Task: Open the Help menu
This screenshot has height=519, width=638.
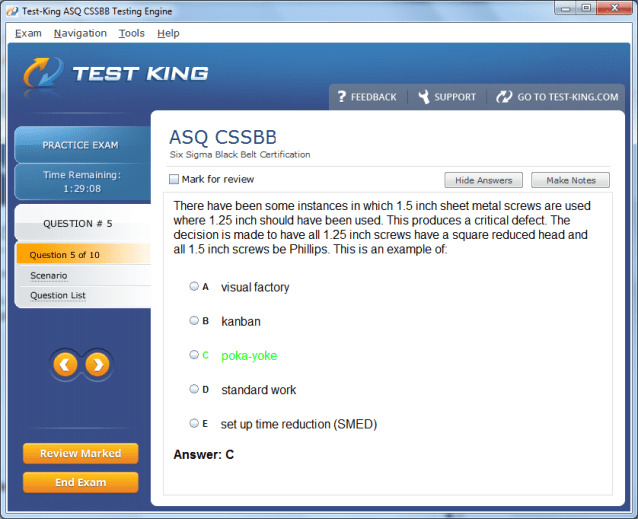Action: coord(168,33)
